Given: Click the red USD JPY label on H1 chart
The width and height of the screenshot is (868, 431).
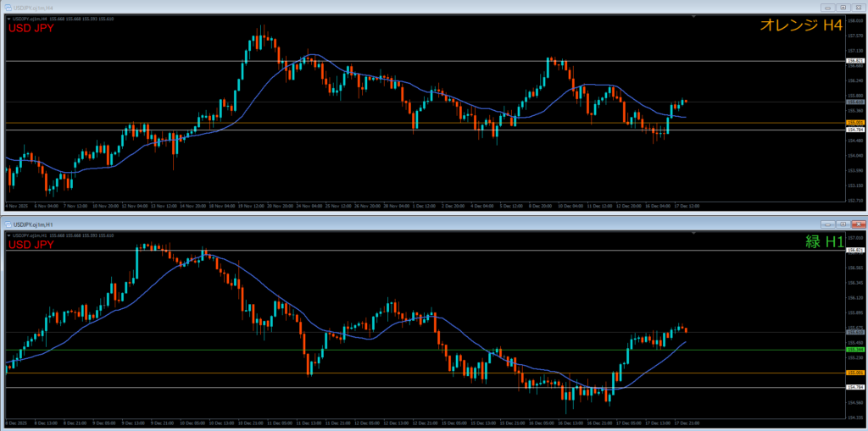Looking at the screenshot, I should click(x=31, y=245).
